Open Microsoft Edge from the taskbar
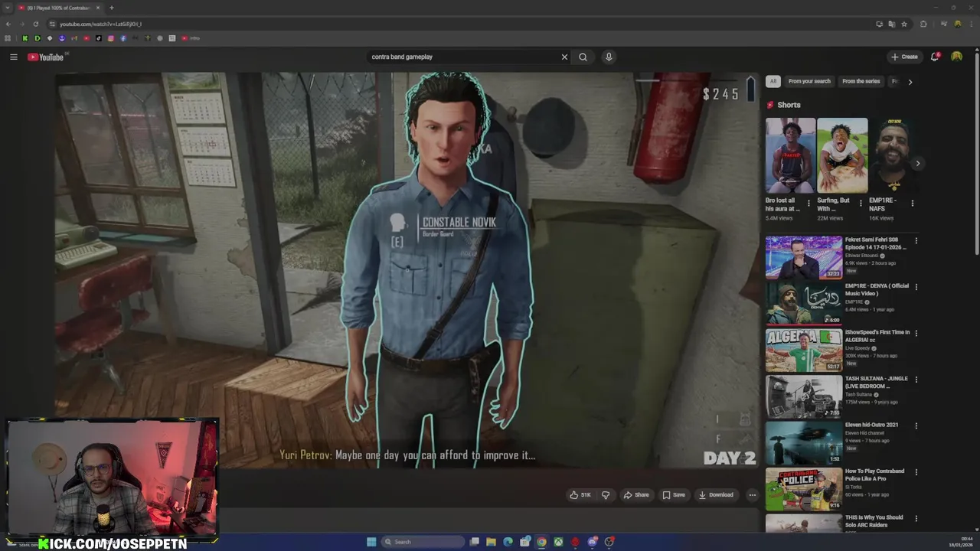 pos(508,542)
